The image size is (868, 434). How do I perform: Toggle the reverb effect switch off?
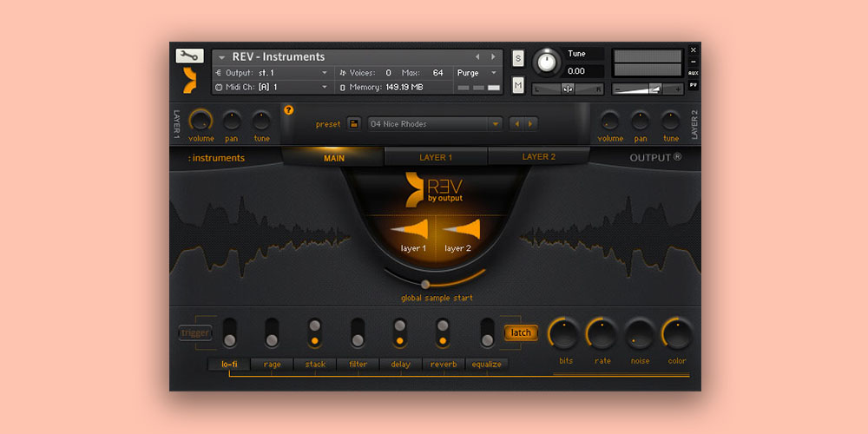click(x=442, y=332)
